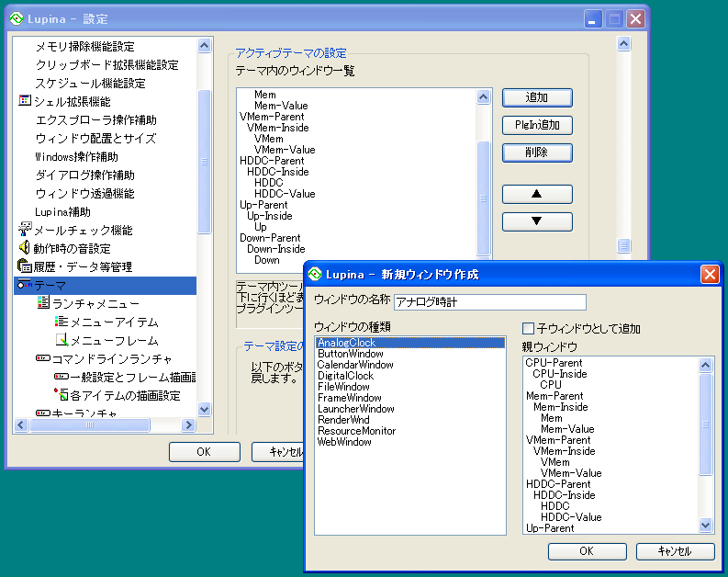The height and width of the screenshot is (577, 728).
Task: Click PlgIn追加 button
Action: tap(537, 125)
